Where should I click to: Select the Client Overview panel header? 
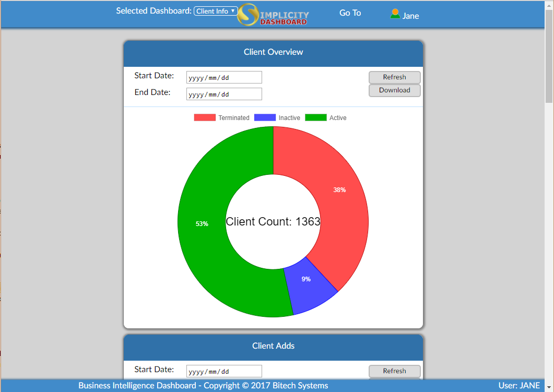point(273,52)
